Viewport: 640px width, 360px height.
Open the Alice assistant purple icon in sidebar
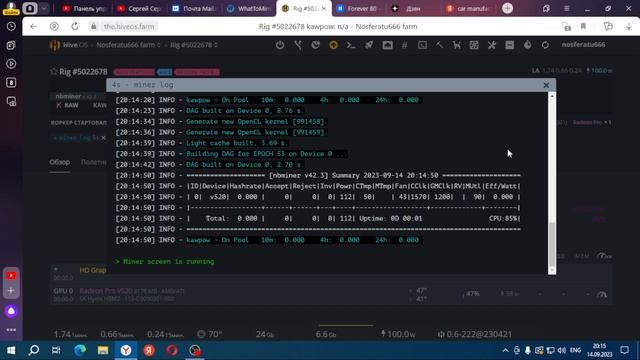click(x=11, y=311)
